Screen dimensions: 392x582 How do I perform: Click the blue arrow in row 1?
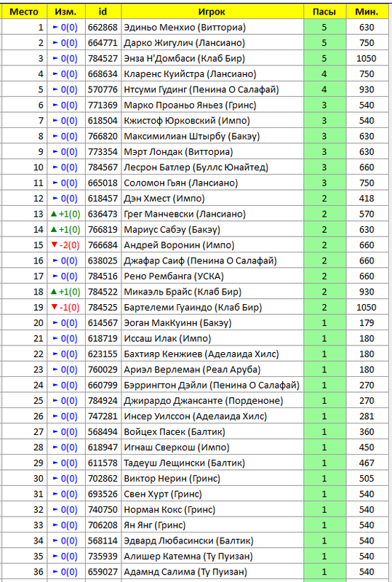coord(56,27)
